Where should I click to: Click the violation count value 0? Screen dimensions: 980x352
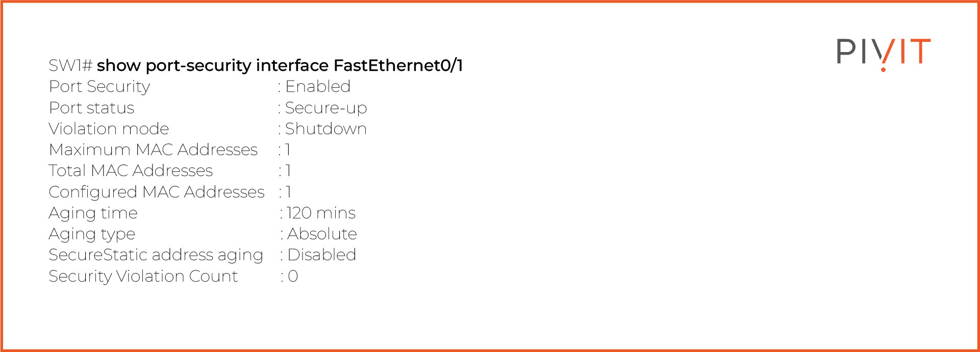click(293, 276)
